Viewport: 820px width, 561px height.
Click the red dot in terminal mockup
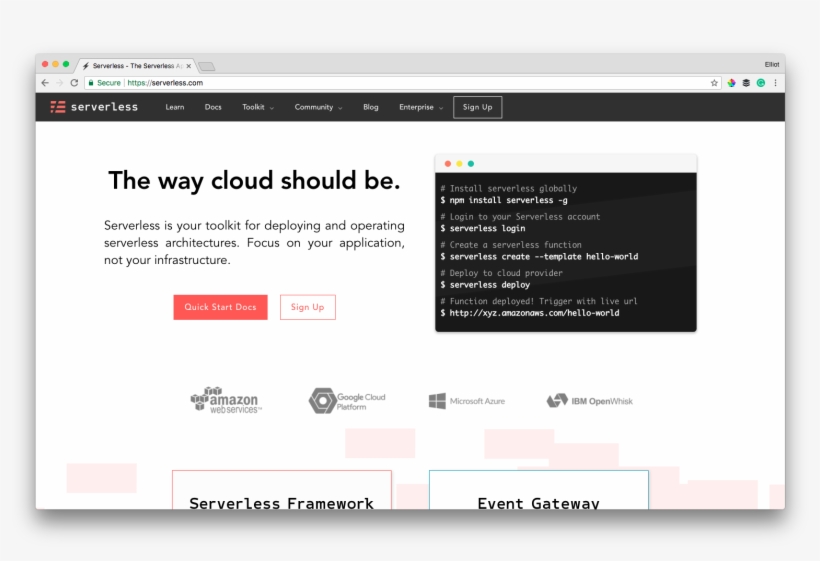click(448, 164)
